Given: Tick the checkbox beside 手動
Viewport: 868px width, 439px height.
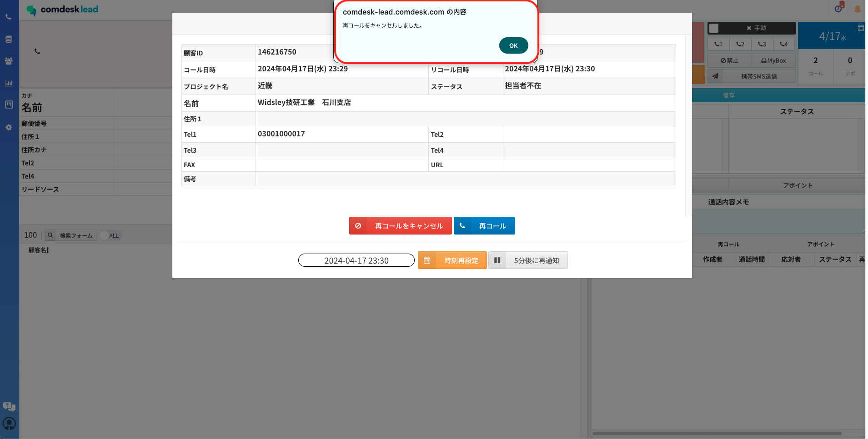Looking at the screenshot, I should [x=714, y=28].
